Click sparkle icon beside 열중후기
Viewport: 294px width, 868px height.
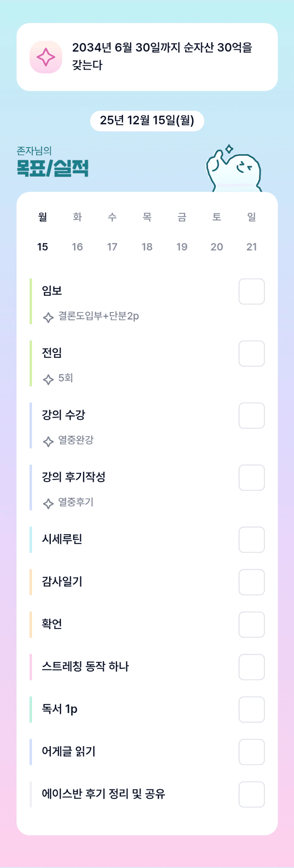pyautogui.click(x=48, y=503)
